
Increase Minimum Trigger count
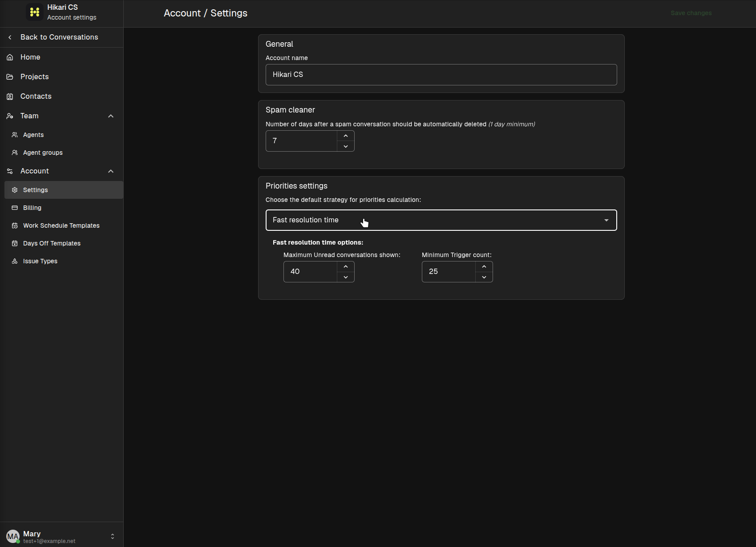(x=484, y=266)
